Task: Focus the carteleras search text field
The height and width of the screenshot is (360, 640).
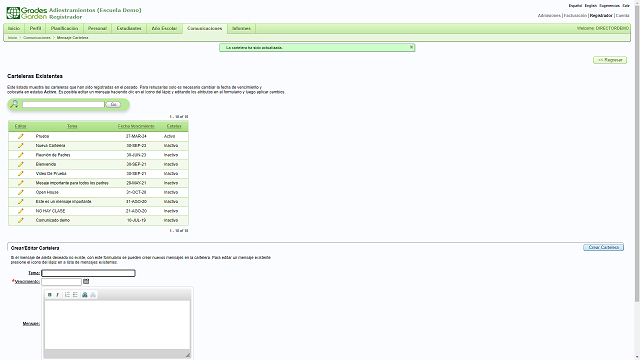Action: click(x=63, y=104)
